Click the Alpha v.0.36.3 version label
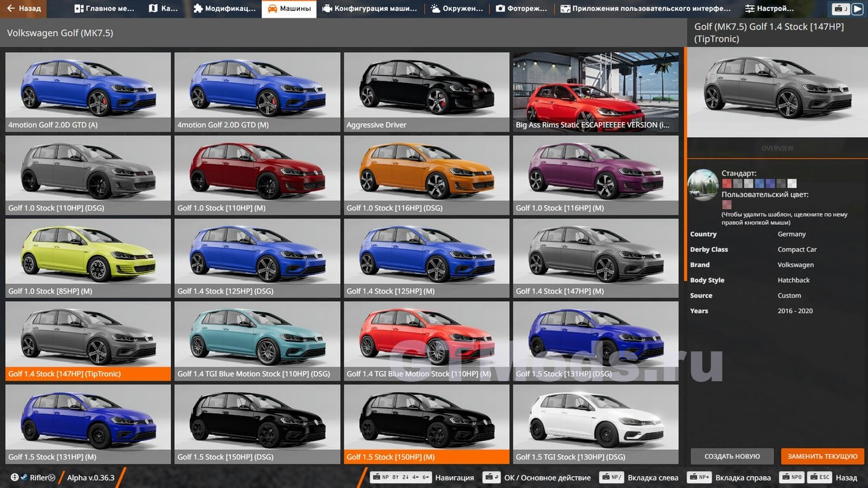This screenshot has width=868, height=488. pyautogui.click(x=91, y=477)
